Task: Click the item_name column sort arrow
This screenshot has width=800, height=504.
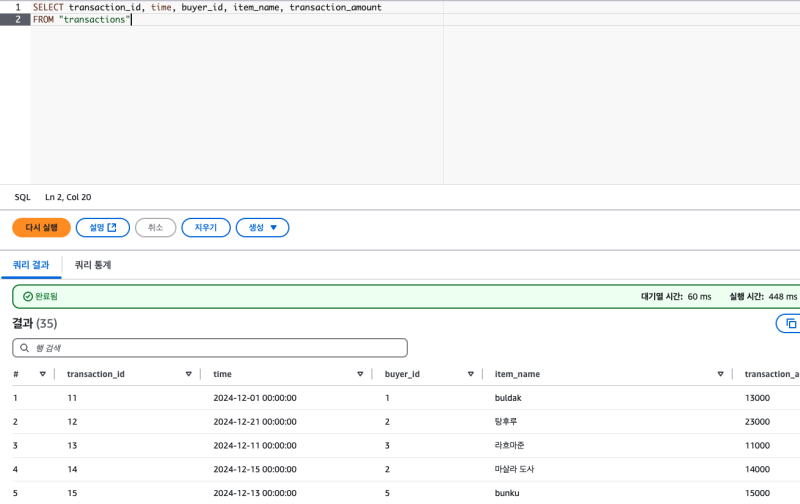Action: point(720,374)
